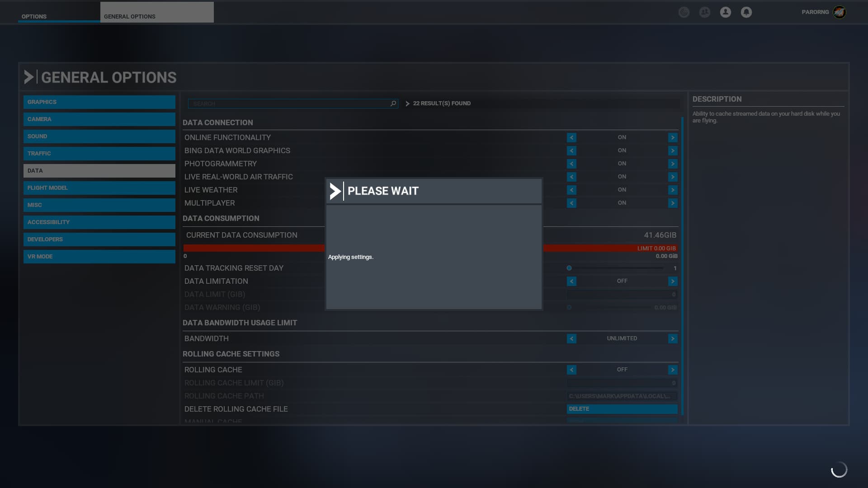Toggle Photogrammetry off using left arrow

tap(571, 164)
